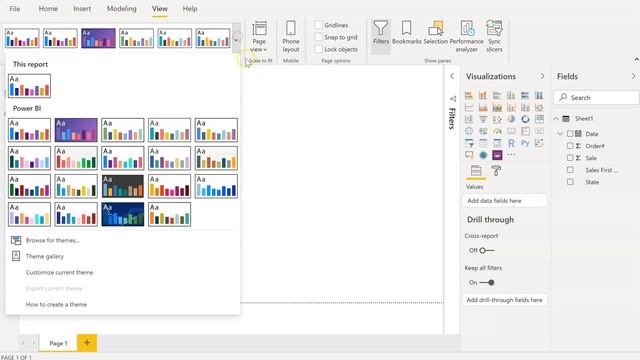Open How to create a theme

[56, 304]
